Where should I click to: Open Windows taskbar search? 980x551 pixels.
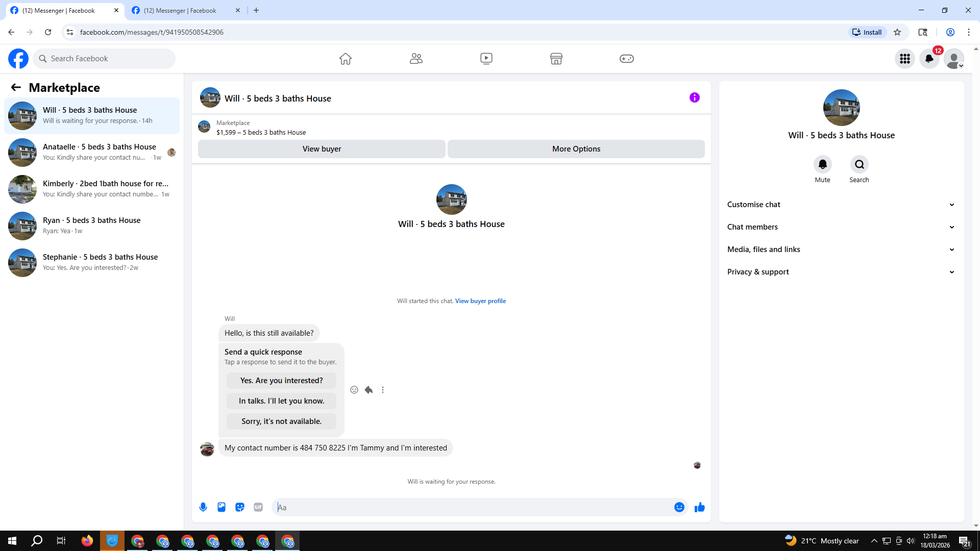(x=37, y=541)
